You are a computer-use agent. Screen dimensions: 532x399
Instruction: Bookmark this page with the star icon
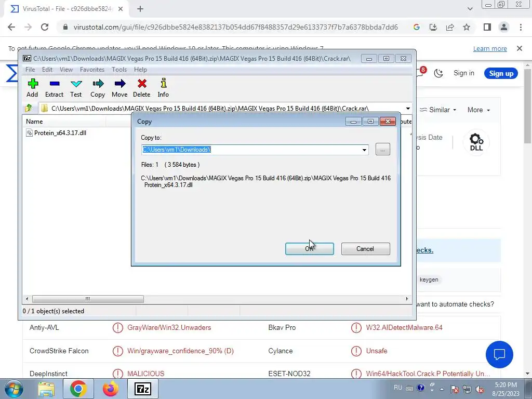tap(467, 27)
